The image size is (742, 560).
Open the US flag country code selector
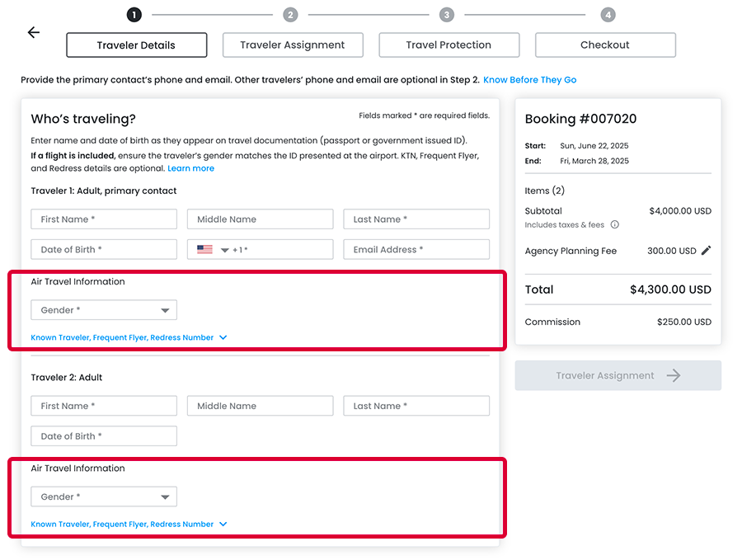pyautogui.click(x=213, y=250)
